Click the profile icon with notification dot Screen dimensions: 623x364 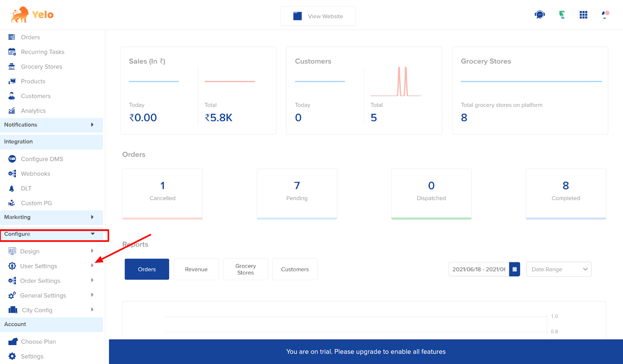(x=605, y=15)
